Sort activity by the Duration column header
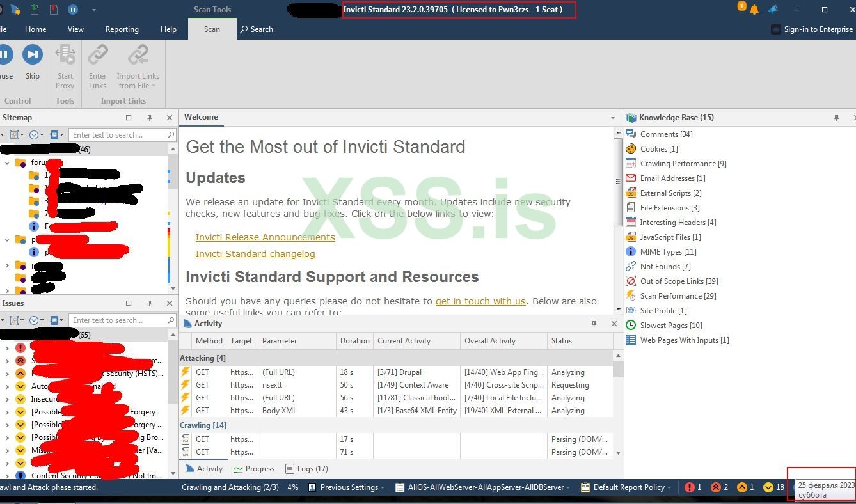 [354, 341]
